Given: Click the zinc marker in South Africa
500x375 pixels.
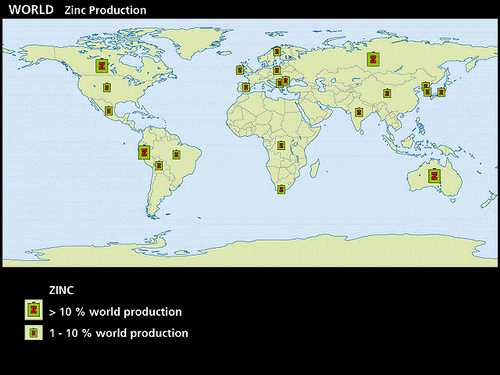Looking at the screenshot, I should [281, 189].
